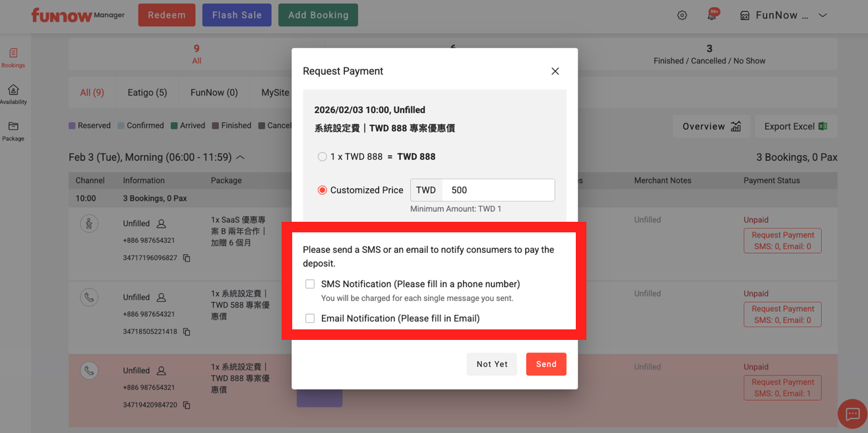This screenshot has height=433, width=868.
Task: Click the Not Yet button
Action: (x=492, y=364)
